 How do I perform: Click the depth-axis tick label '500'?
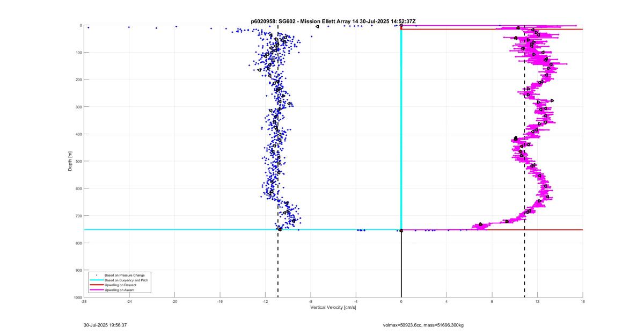(x=78, y=161)
